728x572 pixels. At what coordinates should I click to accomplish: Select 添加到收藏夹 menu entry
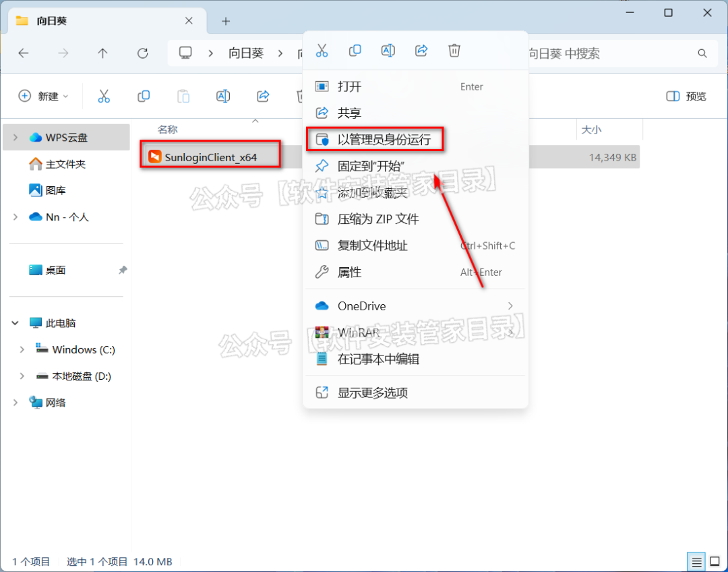click(415, 192)
